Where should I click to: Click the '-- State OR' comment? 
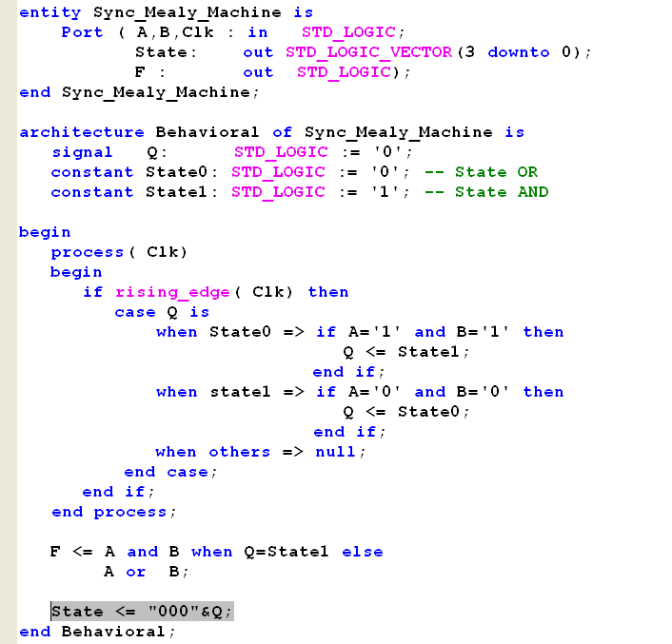point(481,172)
